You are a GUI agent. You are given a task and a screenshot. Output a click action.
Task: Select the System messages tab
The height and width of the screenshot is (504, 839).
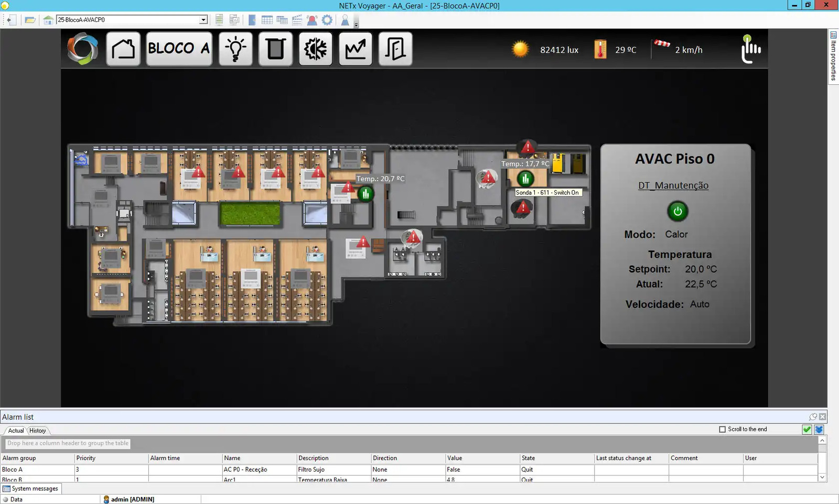tap(31, 488)
